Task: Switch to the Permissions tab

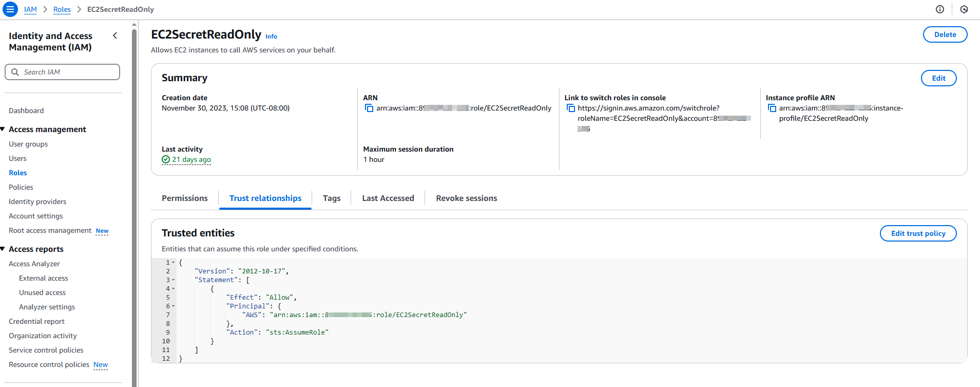Action: tap(185, 198)
